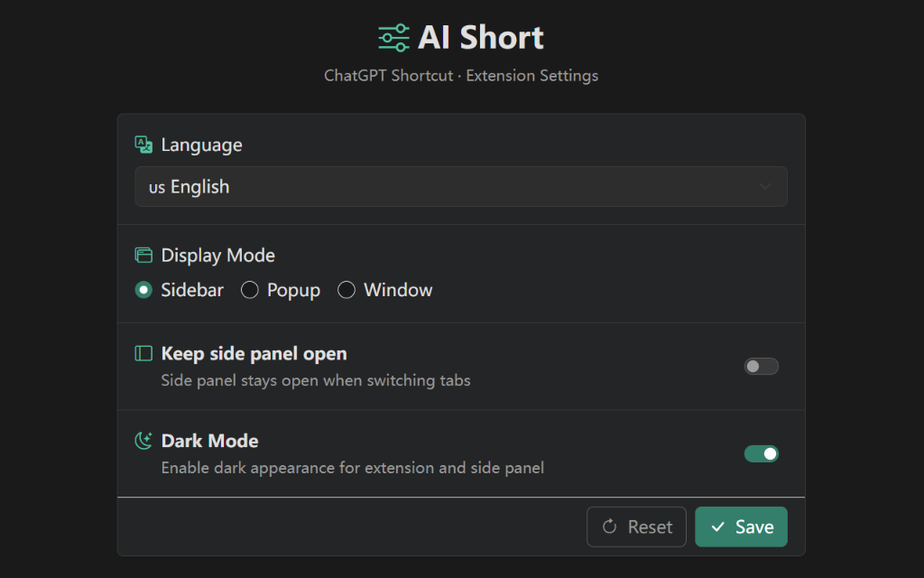Click the Language translate icon
The width and height of the screenshot is (924, 578).
point(143,144)
